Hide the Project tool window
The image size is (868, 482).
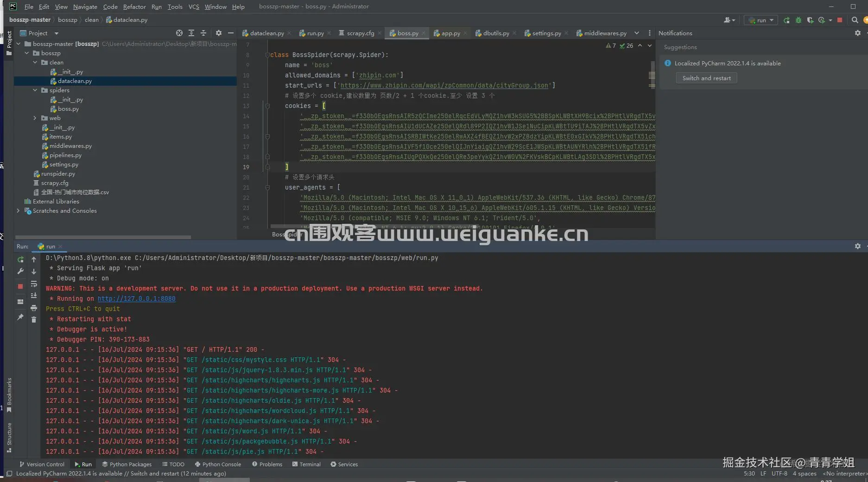tap(231, 33)
